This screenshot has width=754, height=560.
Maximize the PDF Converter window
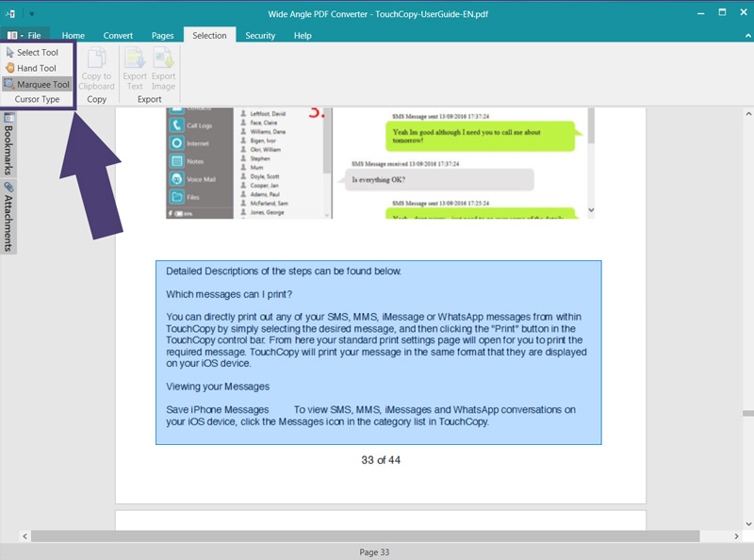tap(722, 12)
